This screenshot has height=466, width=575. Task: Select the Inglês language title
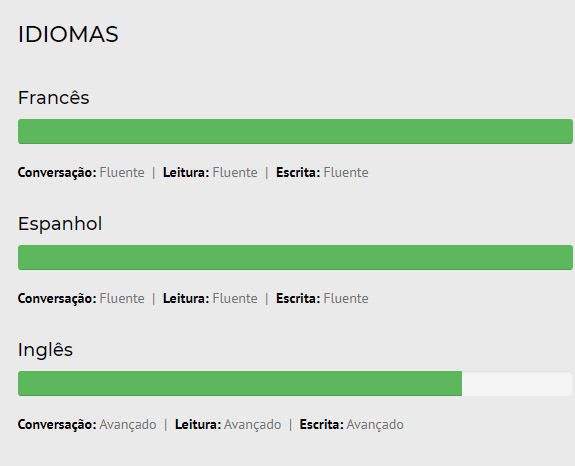point(45,349)
